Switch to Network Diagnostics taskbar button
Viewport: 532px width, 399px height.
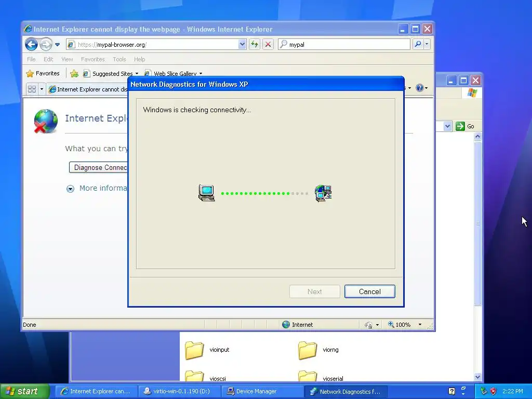(x=345, y=391)
